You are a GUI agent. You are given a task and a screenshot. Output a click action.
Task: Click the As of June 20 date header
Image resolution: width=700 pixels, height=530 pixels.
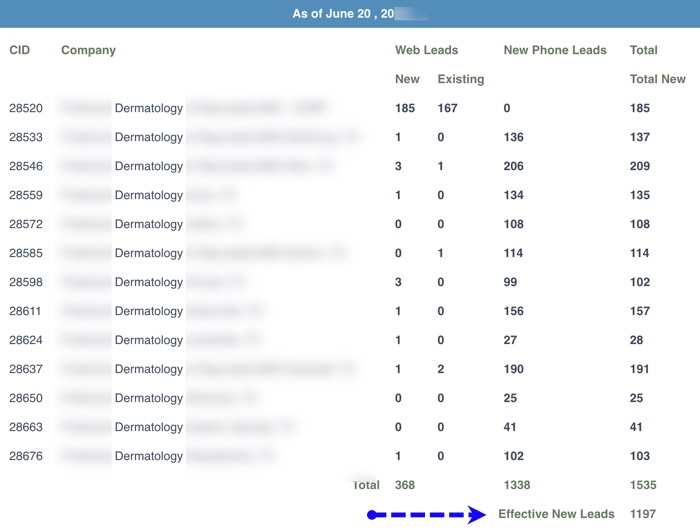tap(343, 14)
